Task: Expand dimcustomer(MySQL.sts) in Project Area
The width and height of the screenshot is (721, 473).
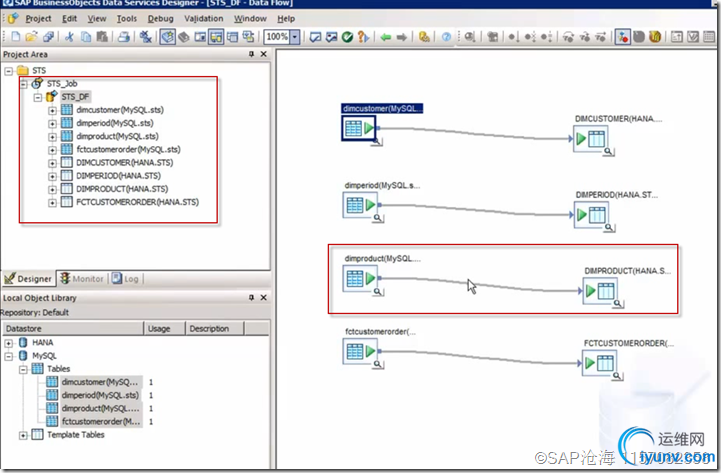Action: pos(52,111)
